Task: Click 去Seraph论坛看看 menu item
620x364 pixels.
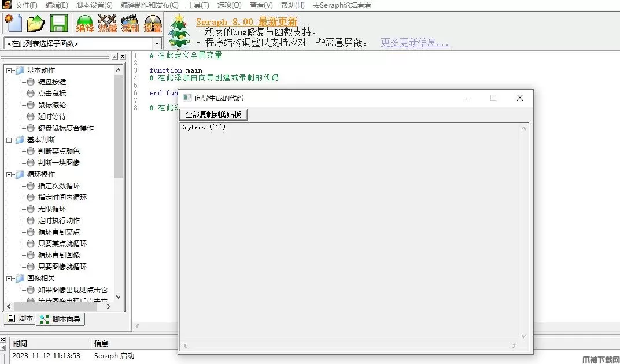Action: 342,5
